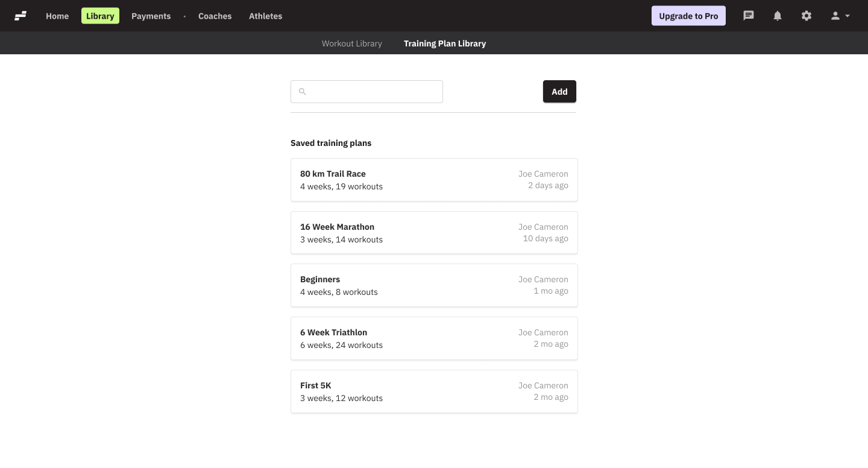Open the Athletes page

pos(265,16)
